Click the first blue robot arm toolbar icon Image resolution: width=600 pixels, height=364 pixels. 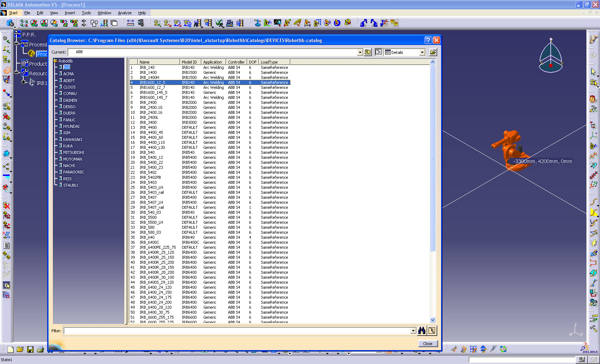[364, 23]
